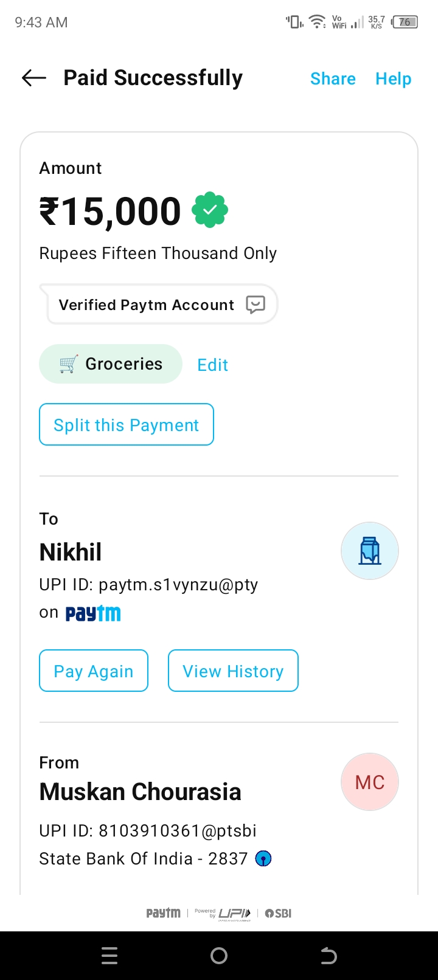Tap the green verified checkmark badge
Image resolution: width=438 pixels, height=980 pixels.
pos(210,210)
